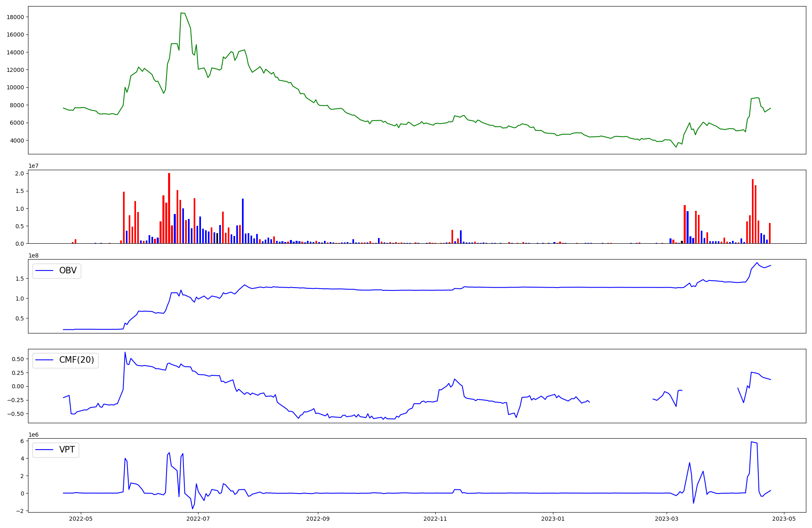Image resolution: width=812 pixels, height=528 pixels.
Task: Click the highest peak of the green price line
Action: click(181, 13)
